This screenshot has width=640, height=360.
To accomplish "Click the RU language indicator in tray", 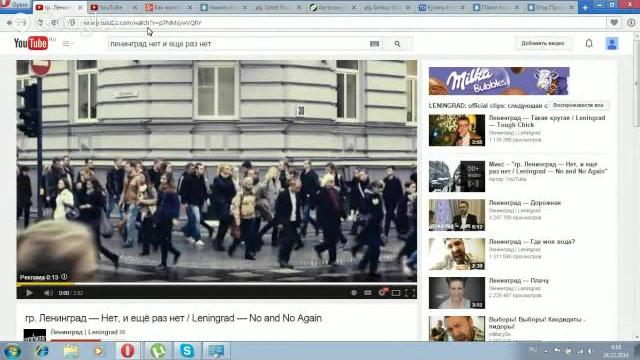I will pyautogui.click(x=533, y=350).
